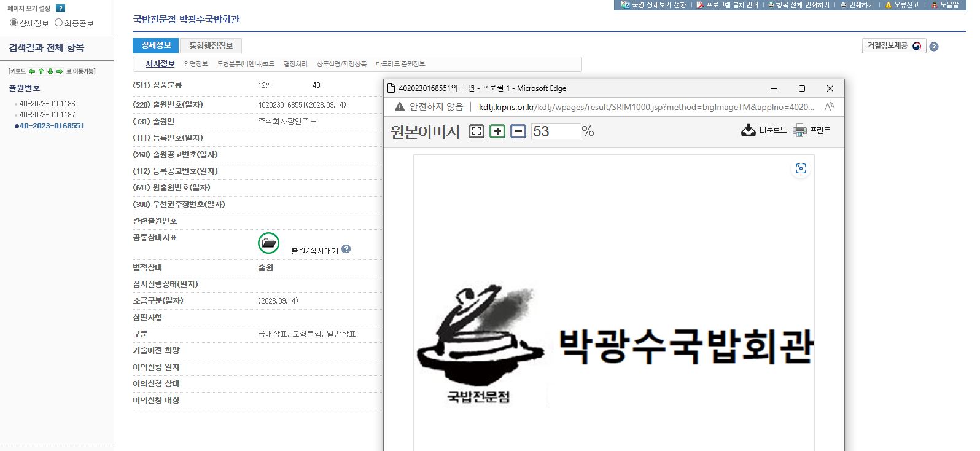Open the 도움말 help link
Viewport: 980px width, 451px height.
coord(944,5)
